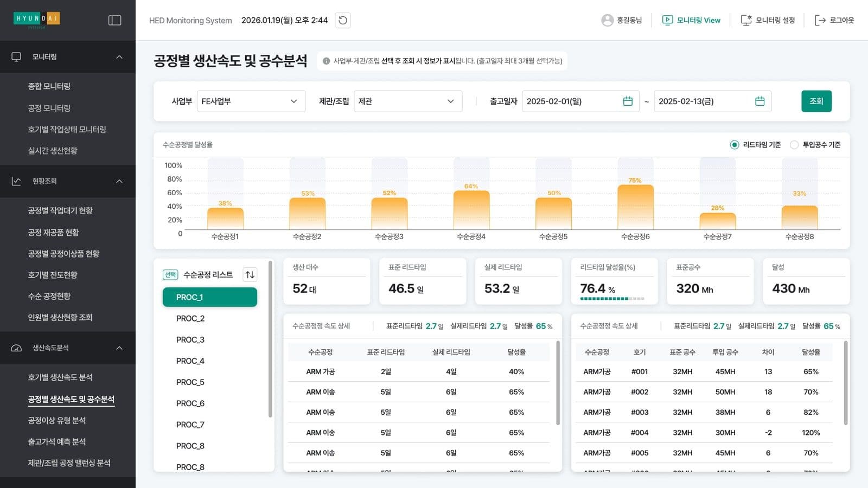Toggle the sidebar collapse icon

click(114, 20)
